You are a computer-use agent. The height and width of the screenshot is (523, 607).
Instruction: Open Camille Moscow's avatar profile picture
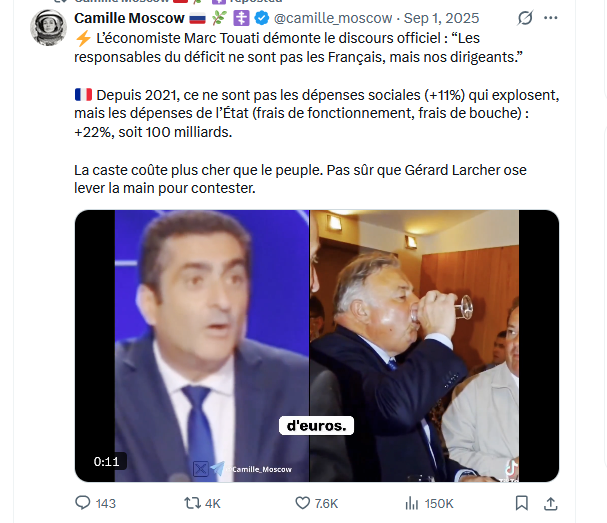pos(48,28)
